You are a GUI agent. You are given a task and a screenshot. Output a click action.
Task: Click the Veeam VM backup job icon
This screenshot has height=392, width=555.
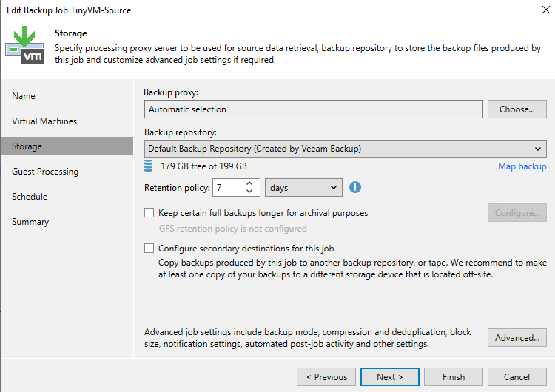[x=24, y=46]
